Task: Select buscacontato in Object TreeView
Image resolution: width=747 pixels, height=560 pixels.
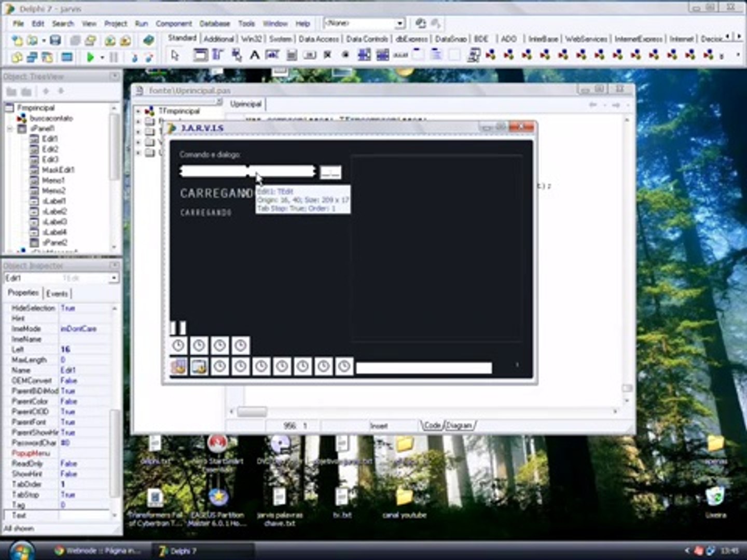Action: (x=51, y=118)
